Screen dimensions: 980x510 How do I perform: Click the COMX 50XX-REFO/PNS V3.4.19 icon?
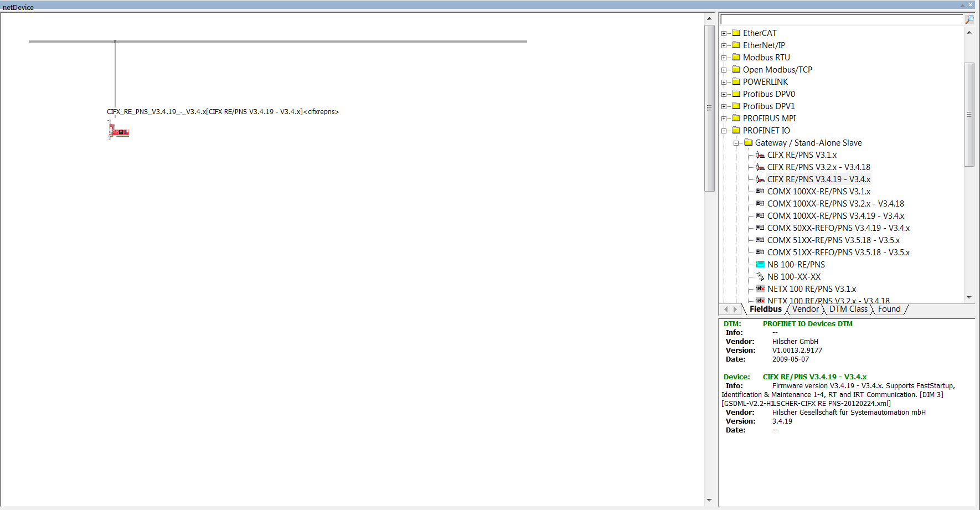[x=760, y=228]
